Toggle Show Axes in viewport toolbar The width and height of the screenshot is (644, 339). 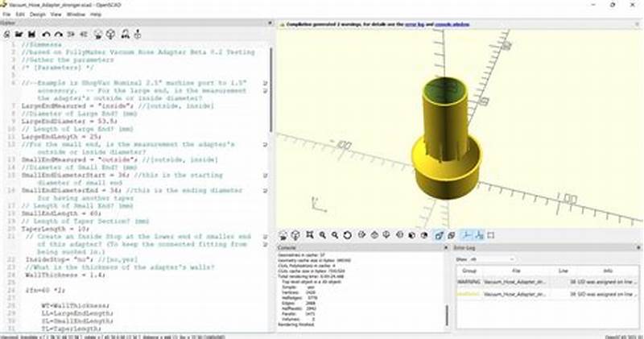click(x=467, y=235)
